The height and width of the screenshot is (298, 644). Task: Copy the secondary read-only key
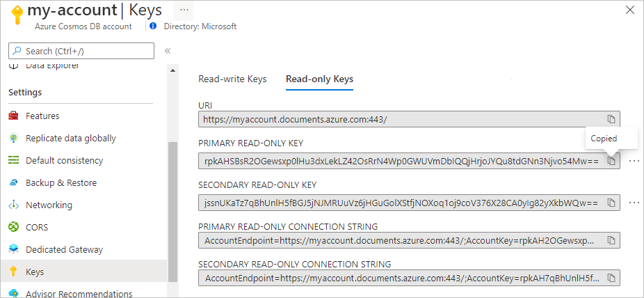pyautogui.click(x=611, y=203)
